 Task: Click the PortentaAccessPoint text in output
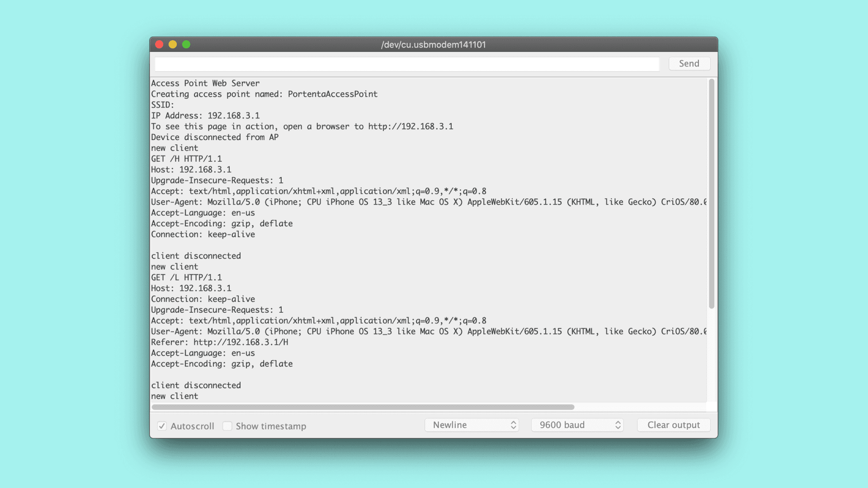click(332, 94)
